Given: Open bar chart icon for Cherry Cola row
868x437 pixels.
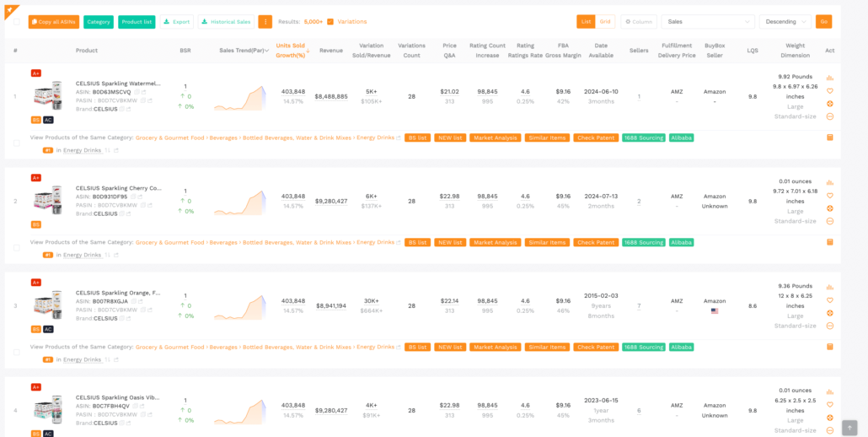Looking at the screenshot, I should 829,183.
